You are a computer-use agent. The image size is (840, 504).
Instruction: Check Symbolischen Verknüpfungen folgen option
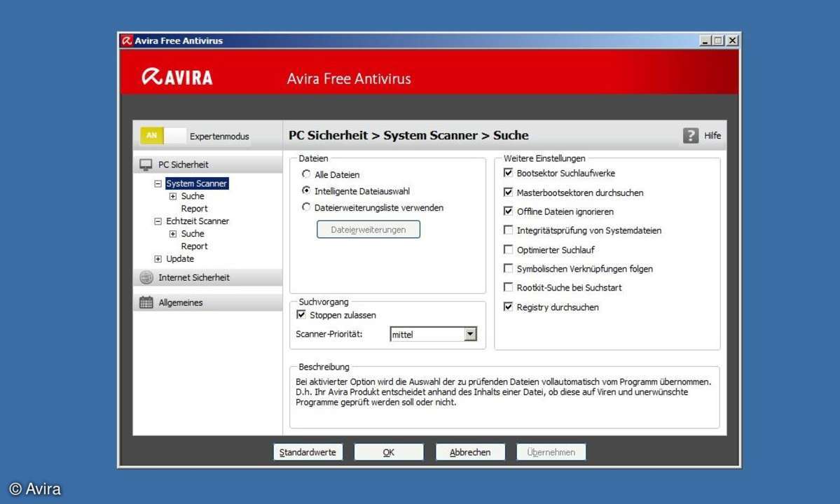(509, 268)
